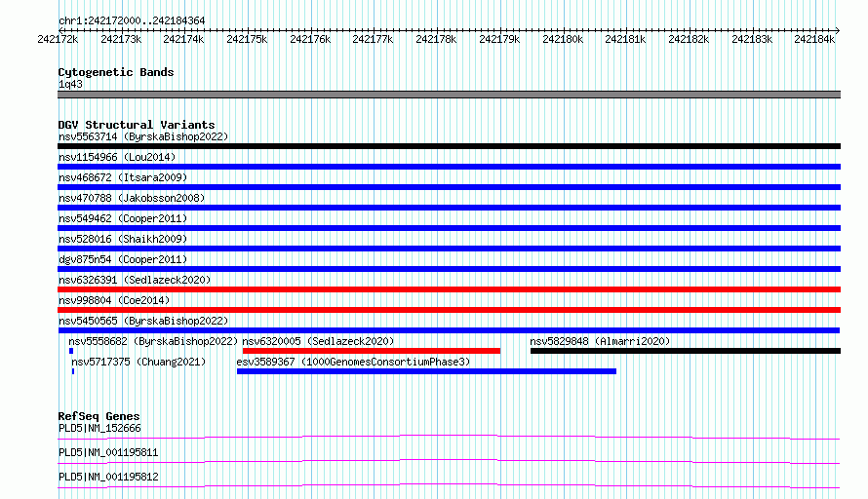Image resolution: width=868 pixels, height=499 pixels.
Task: Open the PLD5|NM_001195812 gene label
Action: 108,477
